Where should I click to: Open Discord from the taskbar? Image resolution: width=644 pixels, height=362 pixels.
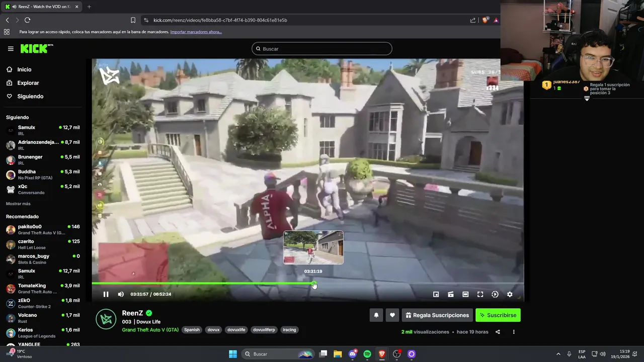pos(353,354)
